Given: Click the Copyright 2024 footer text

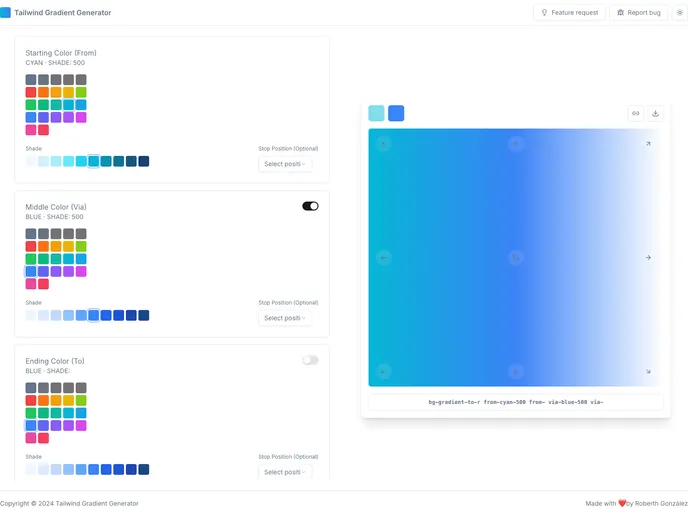Looking at the screenshot, I should pos(69,503).
